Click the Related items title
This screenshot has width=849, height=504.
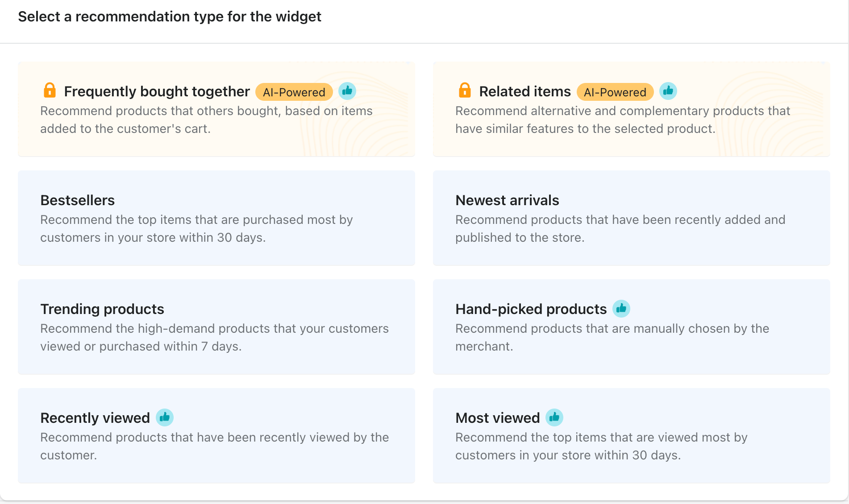click(x=524, y=91)
